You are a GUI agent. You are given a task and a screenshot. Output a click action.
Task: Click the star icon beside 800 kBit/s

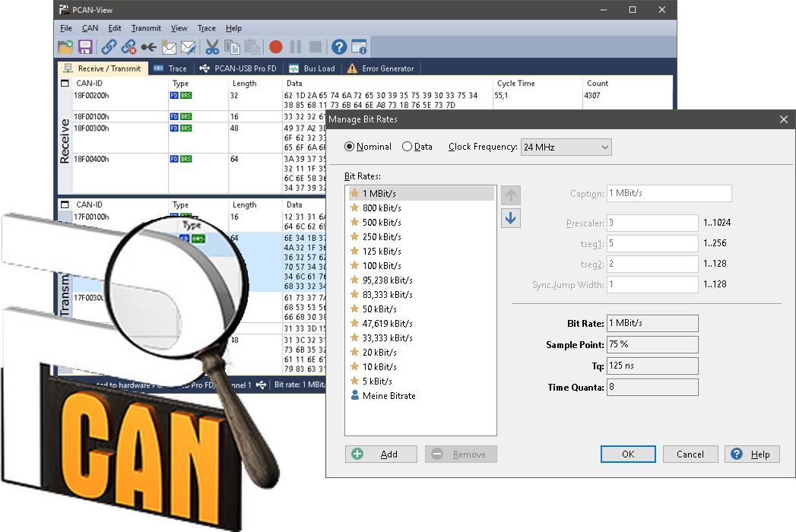tap(355, 207)
